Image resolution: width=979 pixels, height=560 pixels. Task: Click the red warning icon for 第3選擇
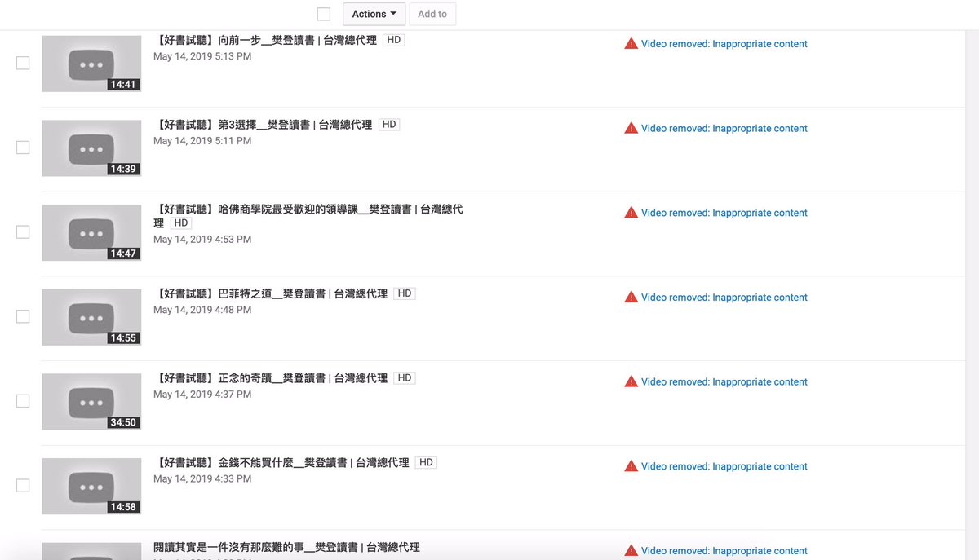(x=631, y=128)
